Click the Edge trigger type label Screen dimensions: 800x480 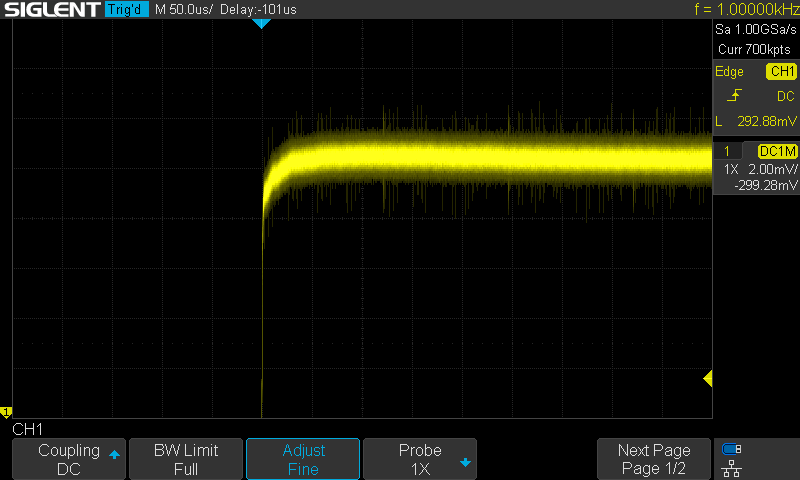pos(729,71)
